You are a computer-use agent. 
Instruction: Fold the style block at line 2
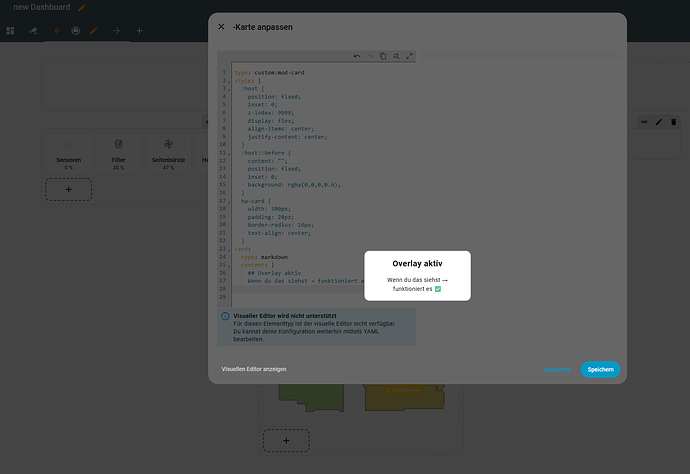[x=229, y=81]
